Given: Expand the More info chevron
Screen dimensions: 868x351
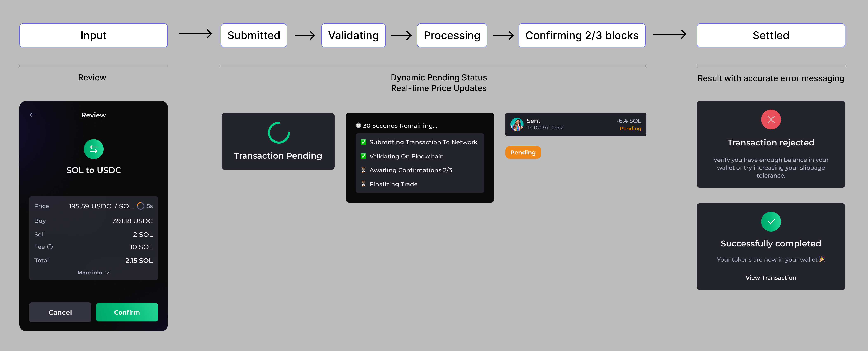Looking at the screenshot, I should 107,273.
